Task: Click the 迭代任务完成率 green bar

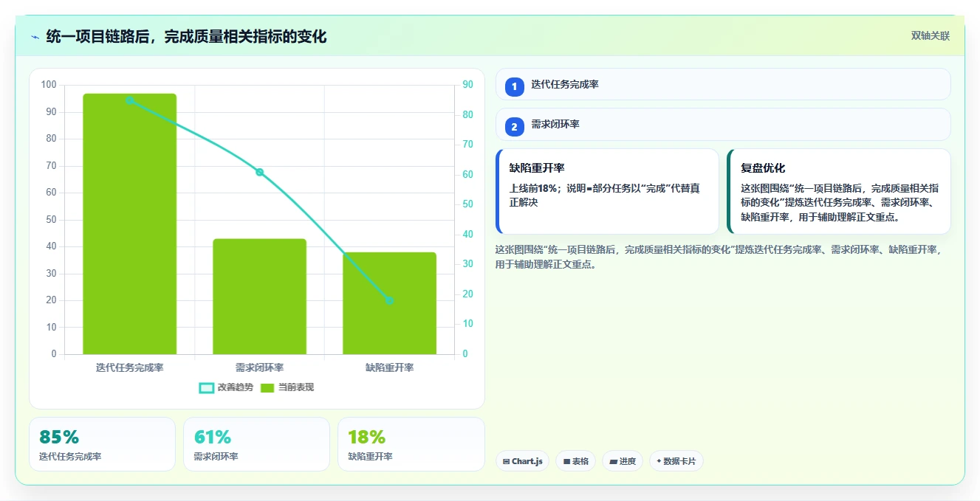Action: (x=129, y=224)
